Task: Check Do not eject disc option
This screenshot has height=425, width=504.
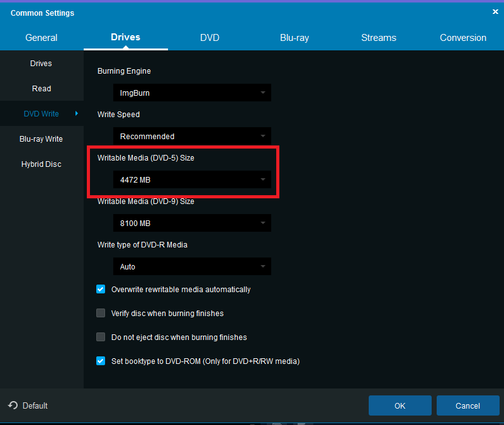Action: tap(101, 337)
